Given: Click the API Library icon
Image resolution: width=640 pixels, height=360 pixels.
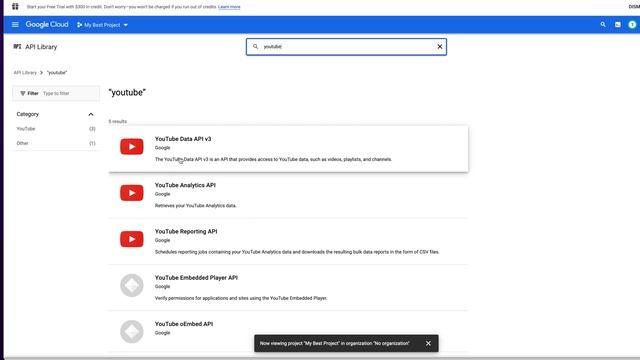Looking at the screenshot, I should pyautogui.click(x=17, y=47).
